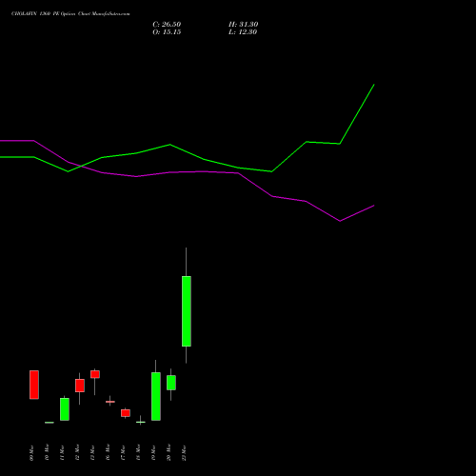This screenshot has width=476, height=476.
Task: Click the open value O: 15.15
Action: pyautogui.click(x=167, y=32)
